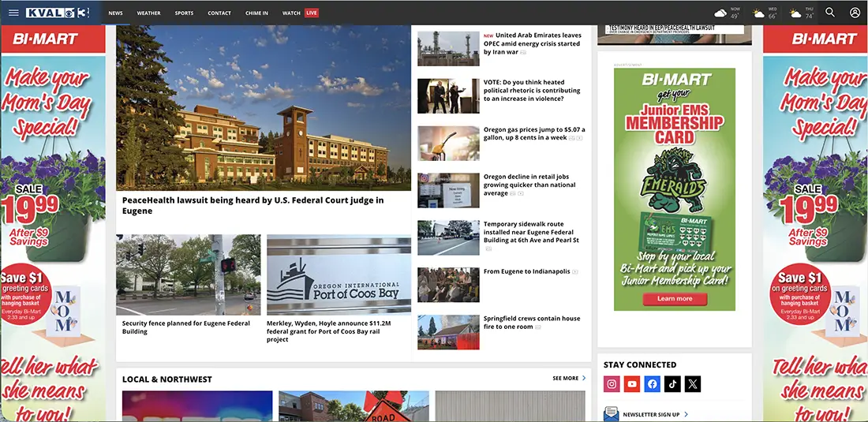The height and width of the screenshot is (422, 868).
Task: Open the X (Twitter) social icon
Action: pyautogui.click(x=693, y=384)
